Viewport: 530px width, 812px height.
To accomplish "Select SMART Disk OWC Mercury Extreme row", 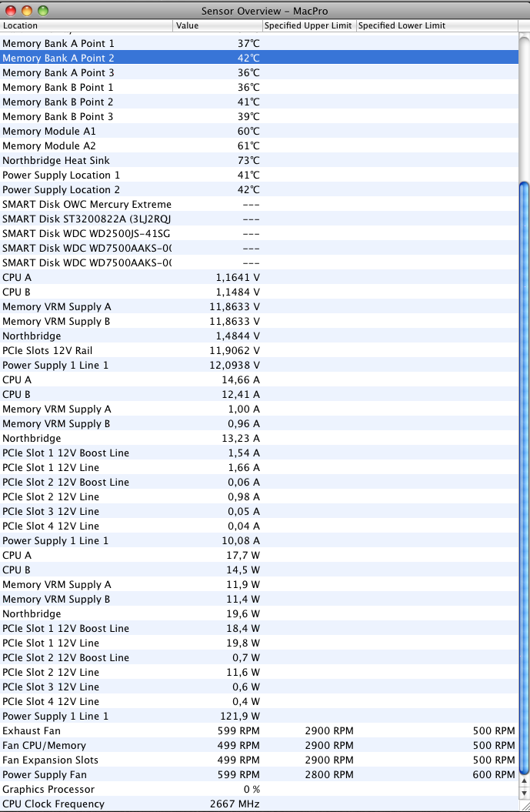I will (x=258, y=204).
